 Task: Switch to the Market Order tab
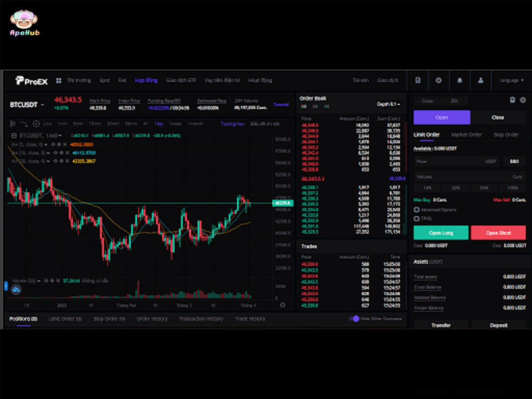tap(466, 135)
